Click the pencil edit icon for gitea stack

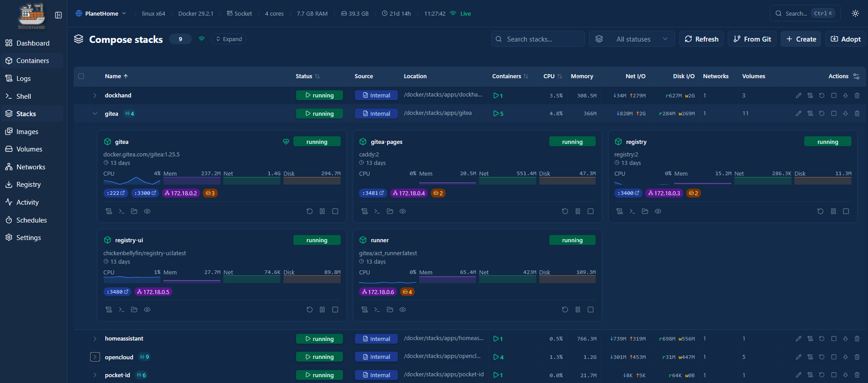(x=798, y=114)
